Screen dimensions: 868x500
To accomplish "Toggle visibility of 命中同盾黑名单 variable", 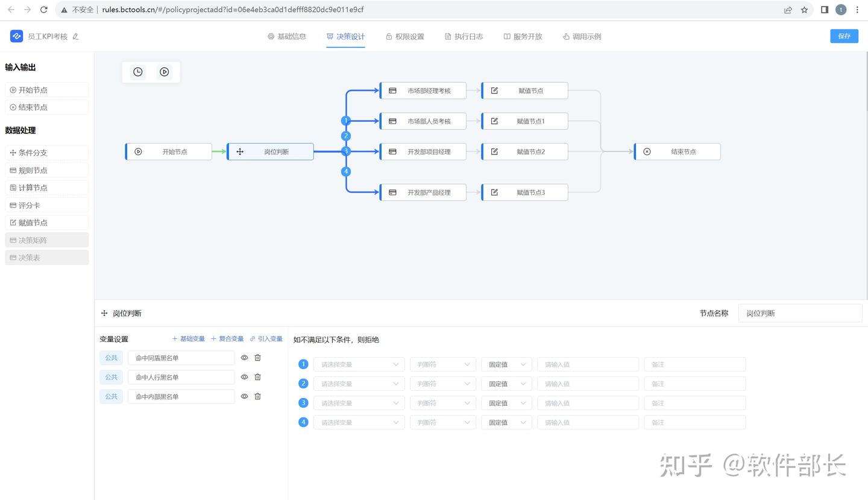I will [244, 358].
